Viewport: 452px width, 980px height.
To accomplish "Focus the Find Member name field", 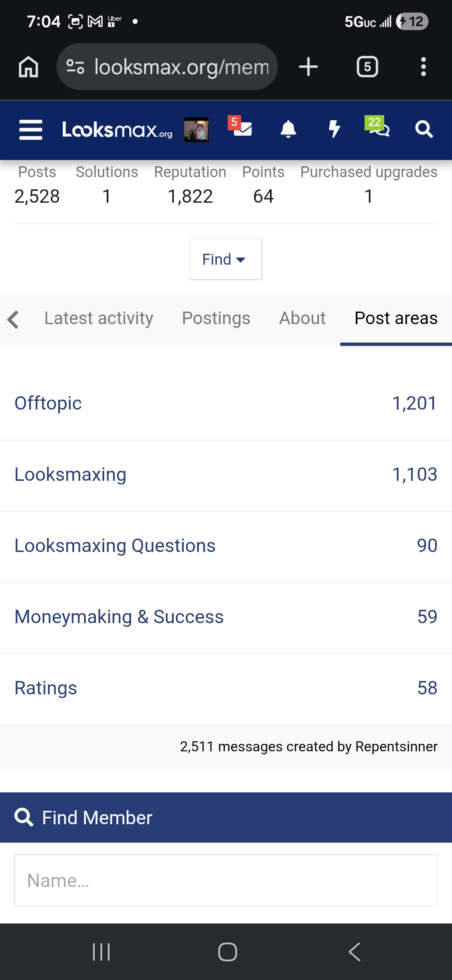I will [x=226, y=880].
